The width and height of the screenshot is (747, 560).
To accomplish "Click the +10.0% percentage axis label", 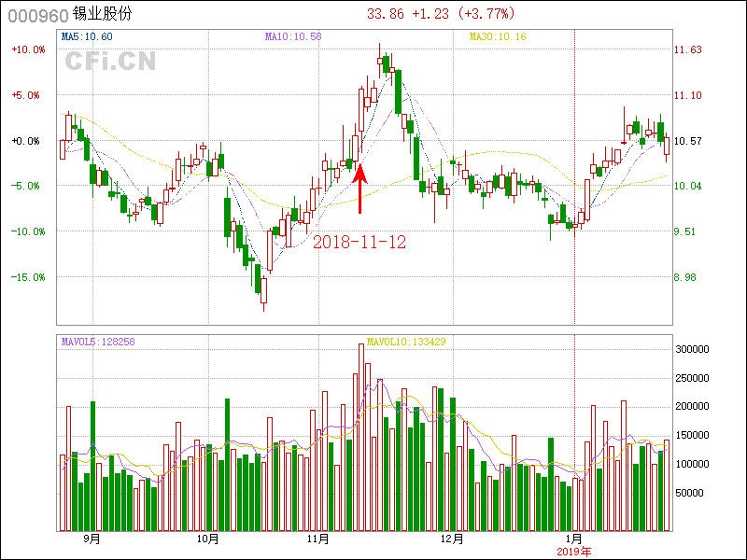I will pos(28,50).
